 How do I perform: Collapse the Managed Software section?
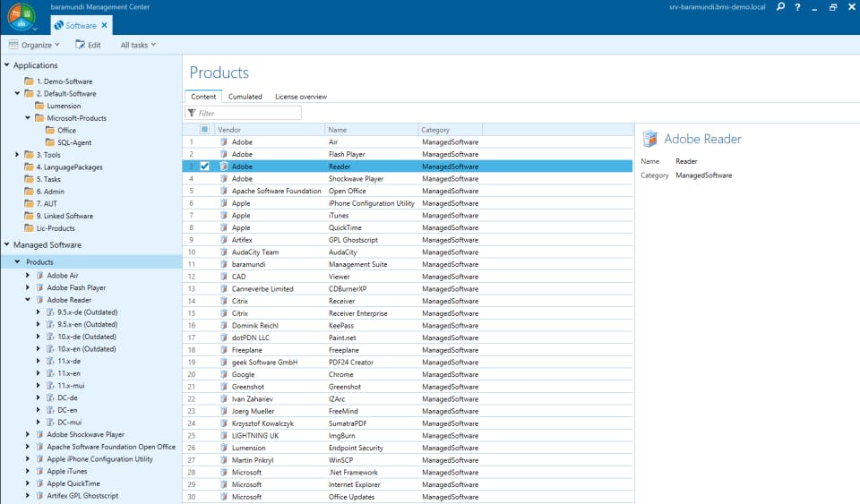coord(7,244)
